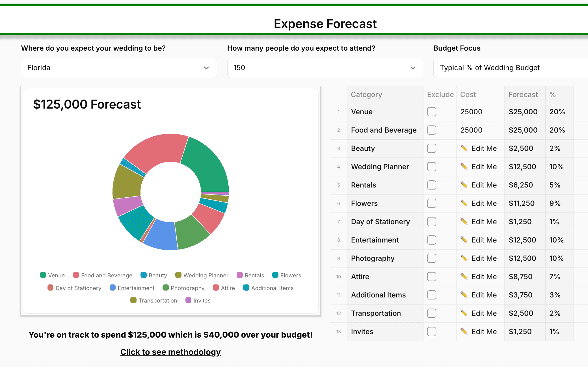Screen dimensions: 588x367
Task: Tick the Transportation exclude checkbox
Action: coord(431,313)
